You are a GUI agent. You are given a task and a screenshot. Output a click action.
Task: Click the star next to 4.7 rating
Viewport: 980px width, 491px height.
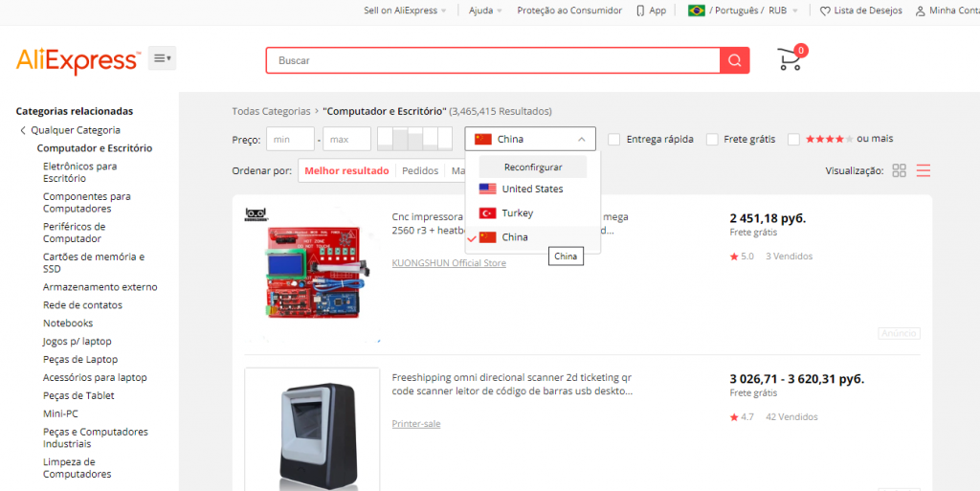(x=734, y=417)
